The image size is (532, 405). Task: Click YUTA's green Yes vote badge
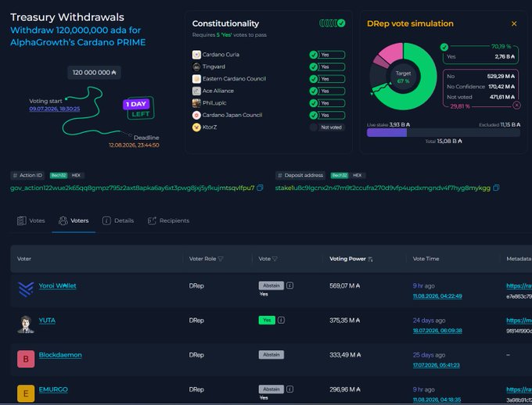[267, 321]
